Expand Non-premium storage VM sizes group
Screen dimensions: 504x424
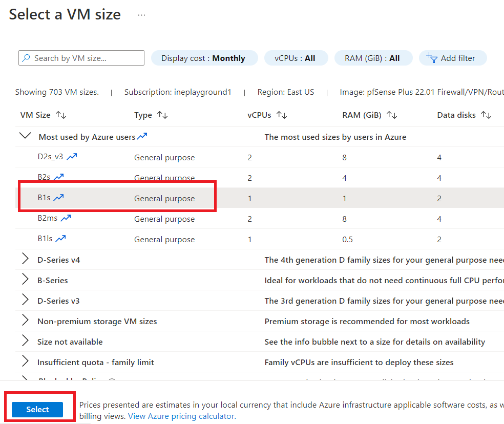(x=25, y=321)
